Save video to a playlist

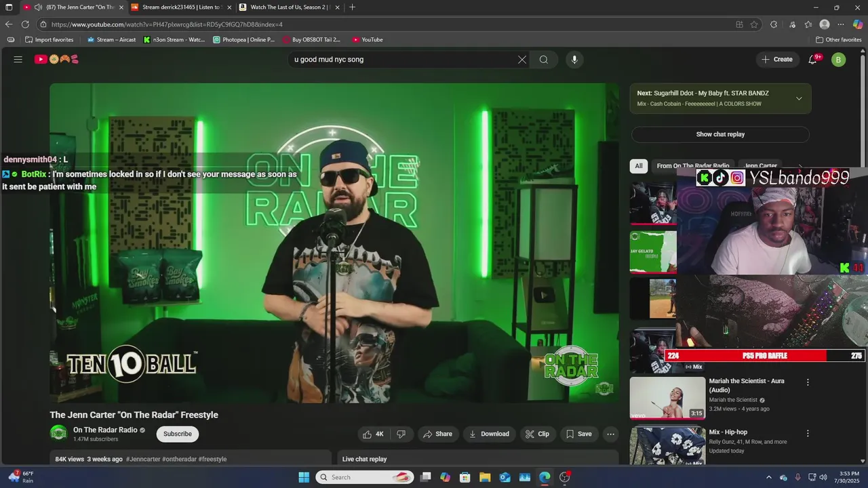pos(579,434)
